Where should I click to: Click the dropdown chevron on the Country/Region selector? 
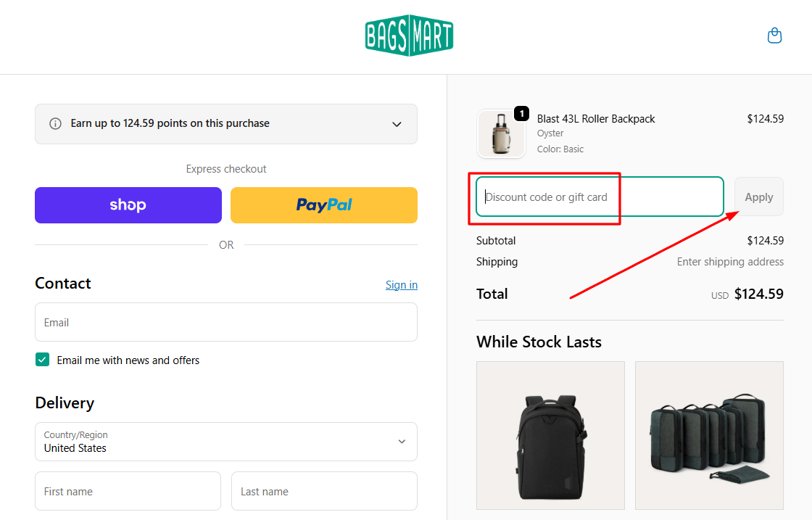[401, 441]
